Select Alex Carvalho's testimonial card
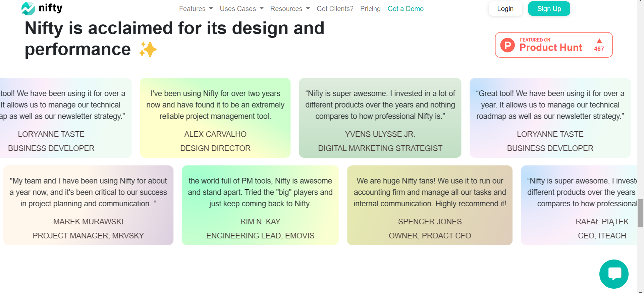The image size is (644, 293). [215, 118]
